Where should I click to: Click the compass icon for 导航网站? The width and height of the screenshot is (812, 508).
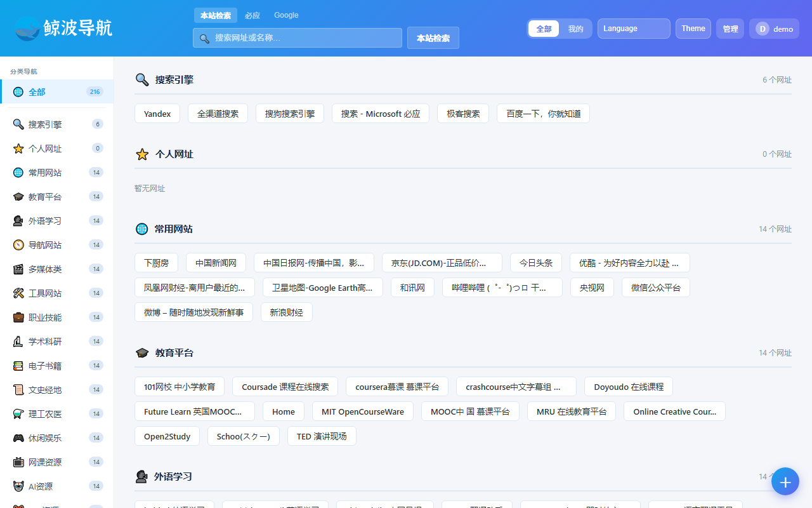pyautogui.click(x=18, y=245)
